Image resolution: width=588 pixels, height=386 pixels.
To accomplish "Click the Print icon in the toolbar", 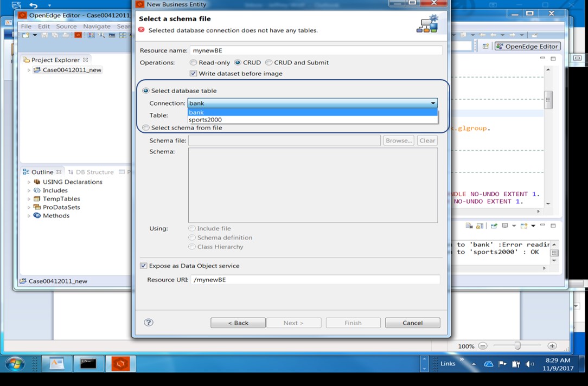I will coord(66,36).
